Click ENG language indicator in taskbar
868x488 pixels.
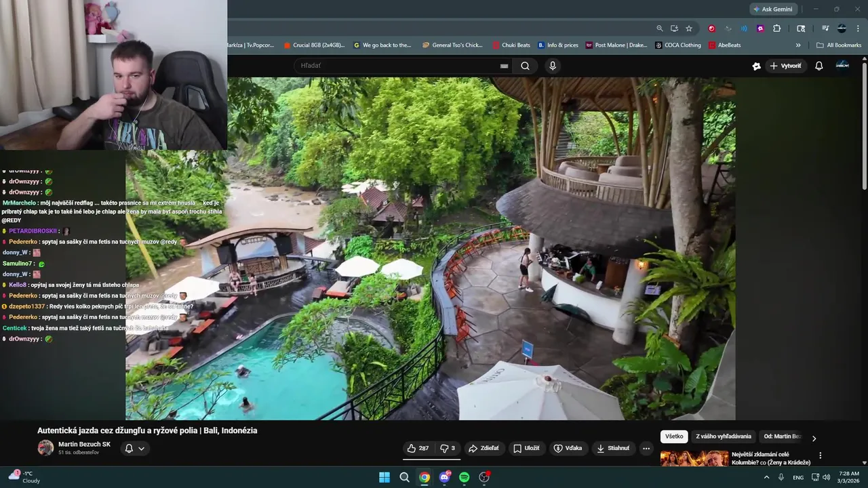pyautogui.click(x=798, y=477)
